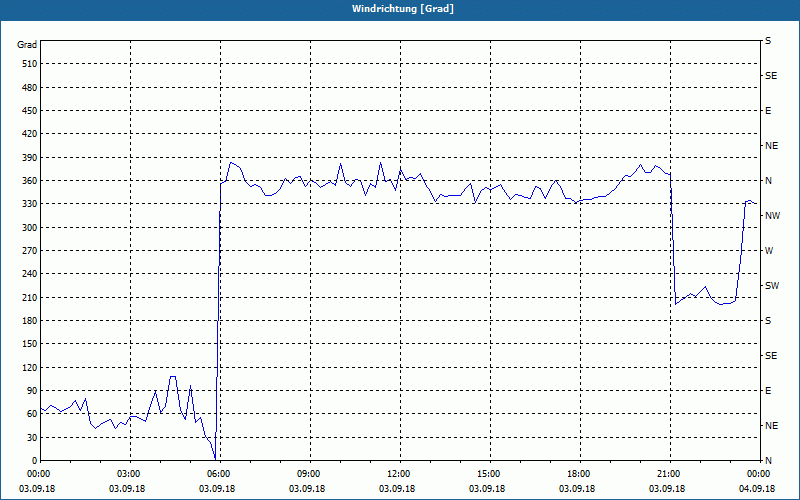Screen dimensions: 800x500
Task: Click the NE compass label between 390 and 420
Action: click(x=771, y=146)
